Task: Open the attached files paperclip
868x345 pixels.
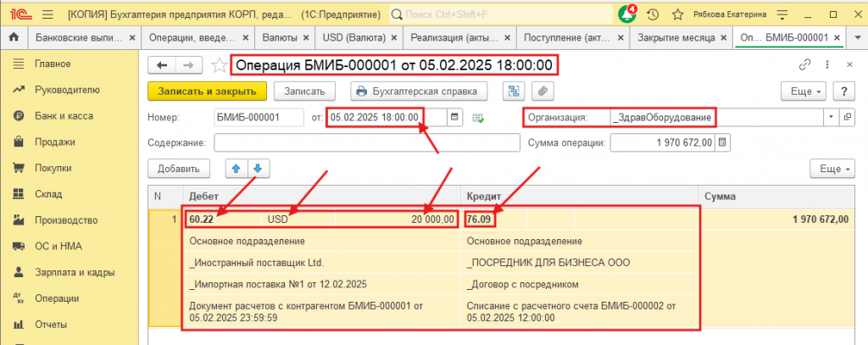Action: [x=543, y=91]
